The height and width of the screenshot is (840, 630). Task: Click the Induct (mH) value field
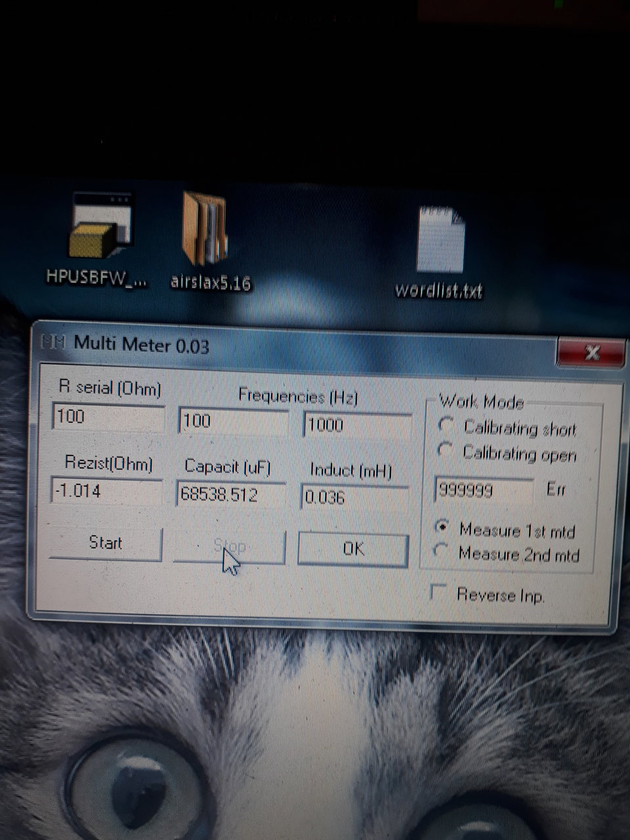click(355, 497)
